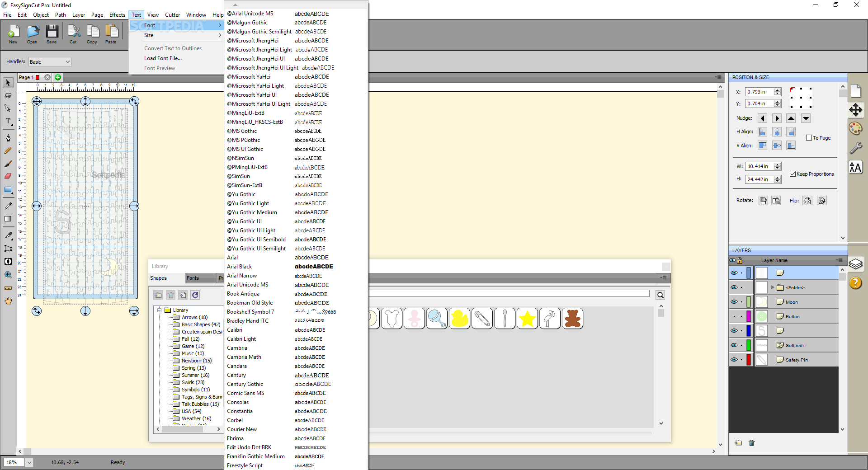
Task: Choose Courier New font
Action: tap(296, 429)
